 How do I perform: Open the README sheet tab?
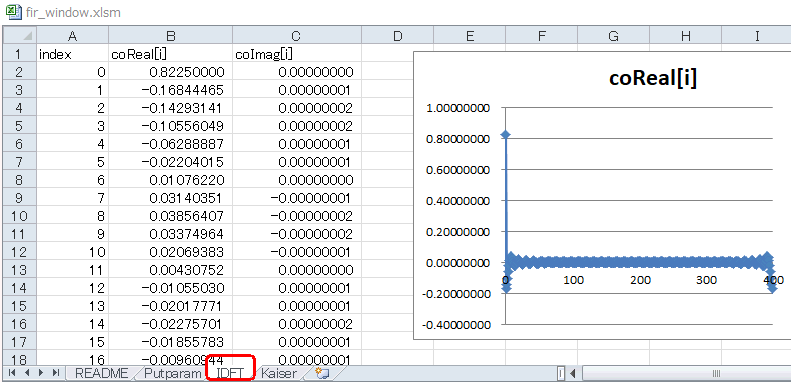101,373
